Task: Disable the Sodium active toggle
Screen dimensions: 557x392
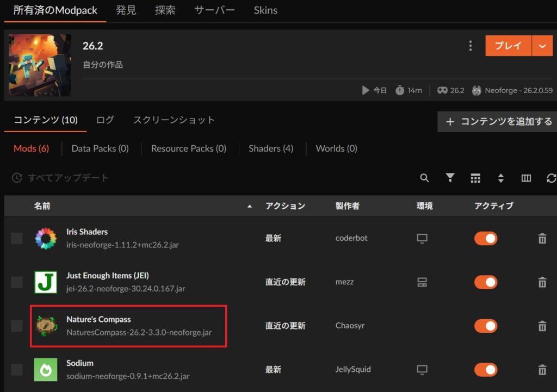Action: click(x=486, y=370)
